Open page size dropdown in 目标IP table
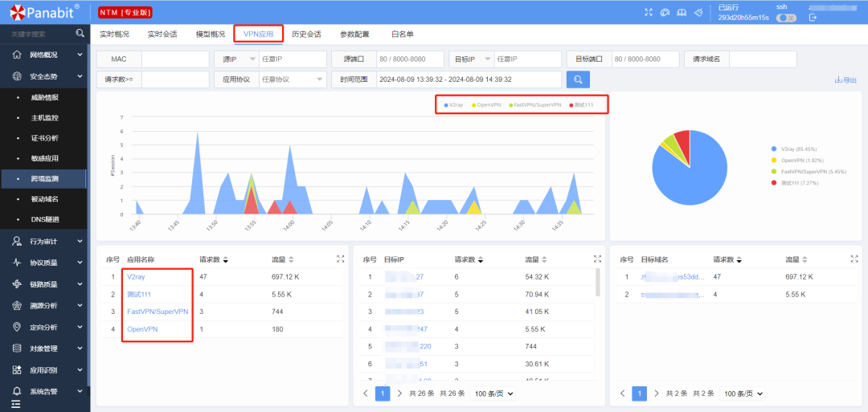 (x=493, y=394)
